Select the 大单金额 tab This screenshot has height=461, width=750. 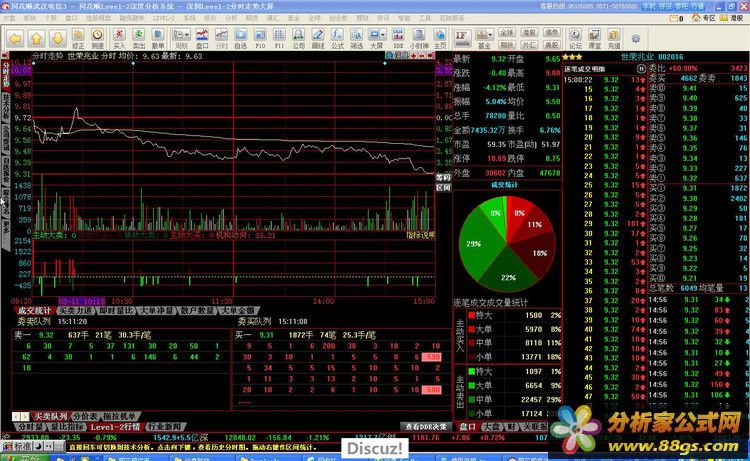pyautogui.click(x=237, y=311)
